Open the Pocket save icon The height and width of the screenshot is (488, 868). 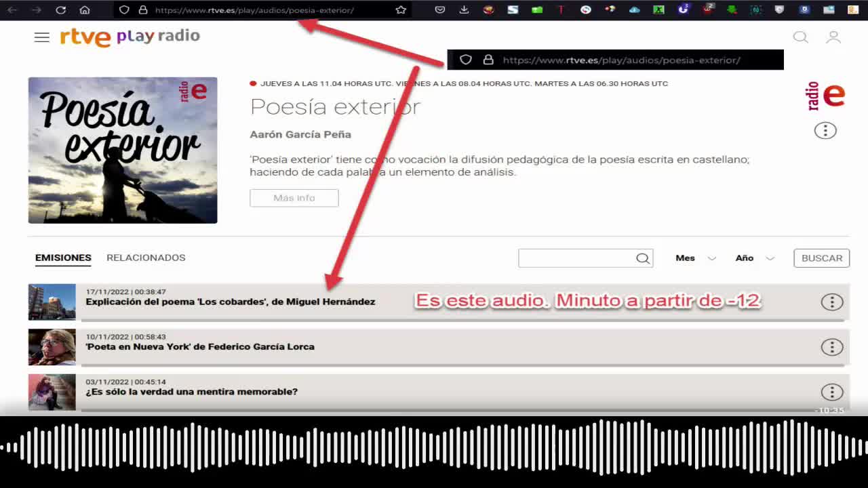tap(440, 10)
